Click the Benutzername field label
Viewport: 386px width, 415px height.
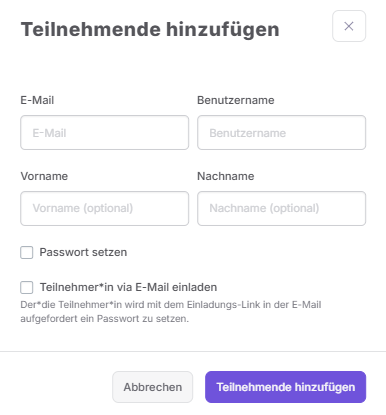click(236, 100)
